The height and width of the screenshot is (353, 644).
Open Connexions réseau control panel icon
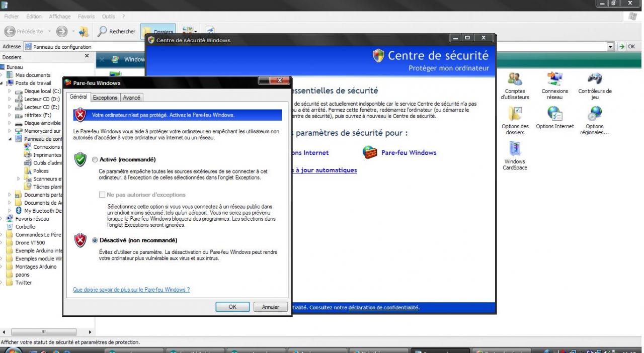(x=554, y=86)
